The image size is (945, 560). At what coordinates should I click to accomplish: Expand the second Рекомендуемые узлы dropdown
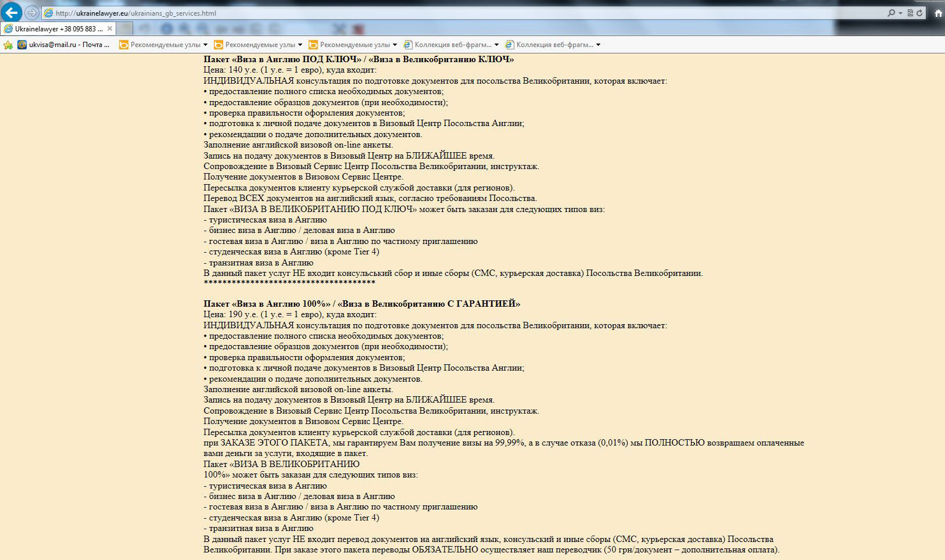point(300,45)
